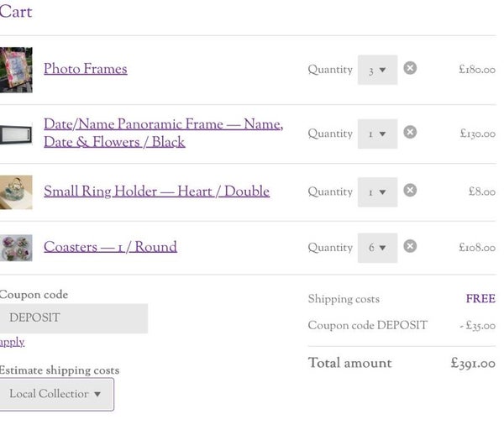View the coasters thumbnail image
The height and width of the screenshot is (430, 504).
tap(16, 248)
